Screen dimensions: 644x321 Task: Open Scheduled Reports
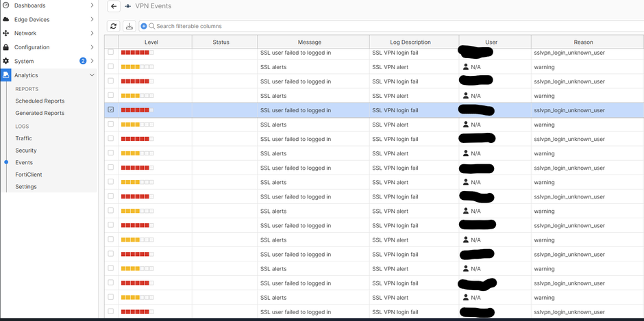point(40,101)
